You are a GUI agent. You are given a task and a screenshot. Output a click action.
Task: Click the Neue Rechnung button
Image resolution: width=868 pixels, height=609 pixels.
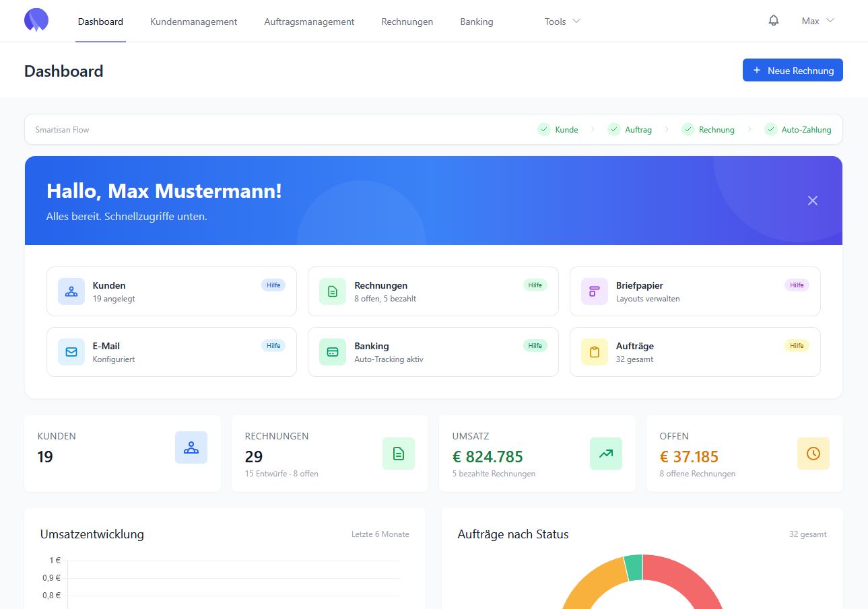[x=793, y=70]
